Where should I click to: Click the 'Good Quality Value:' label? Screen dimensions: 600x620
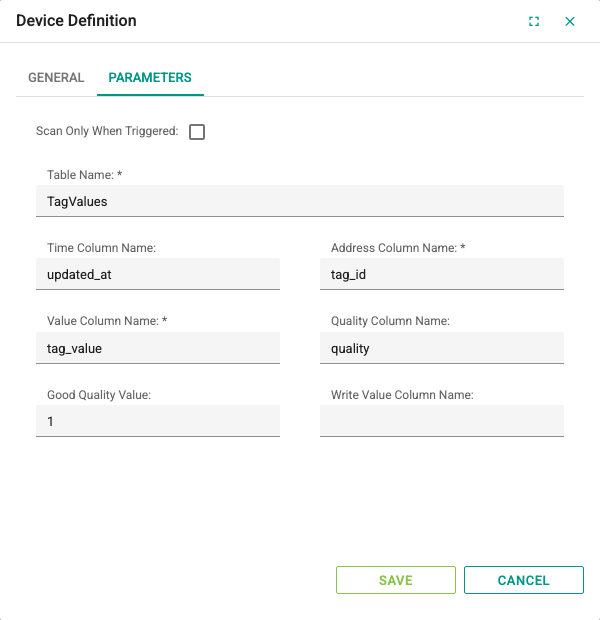[x=99, y=395]
